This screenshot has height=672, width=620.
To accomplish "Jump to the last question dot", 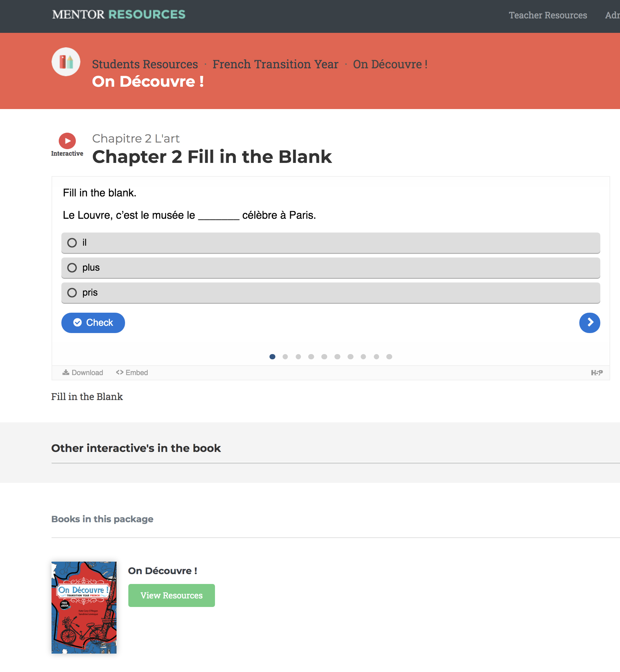I will point(389,356).
